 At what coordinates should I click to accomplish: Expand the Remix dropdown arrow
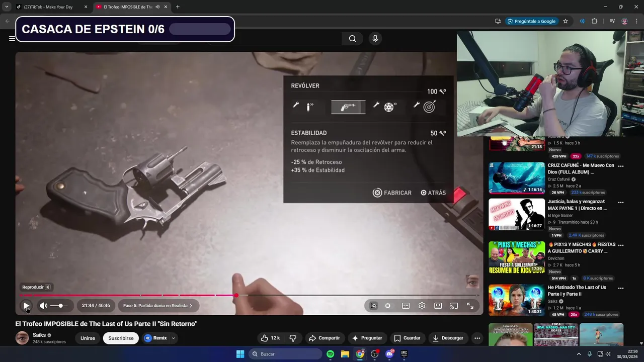[x=173, y=338]
